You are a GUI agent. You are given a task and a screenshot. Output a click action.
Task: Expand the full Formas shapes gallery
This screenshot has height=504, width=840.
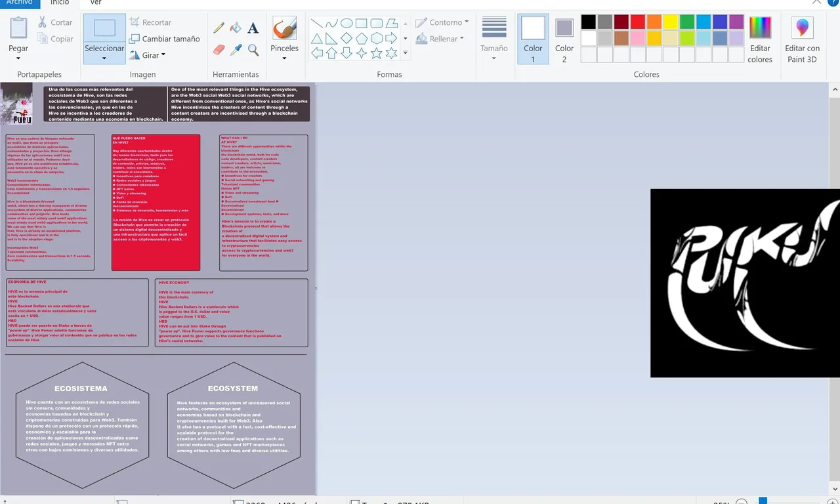tap(405, 53)
